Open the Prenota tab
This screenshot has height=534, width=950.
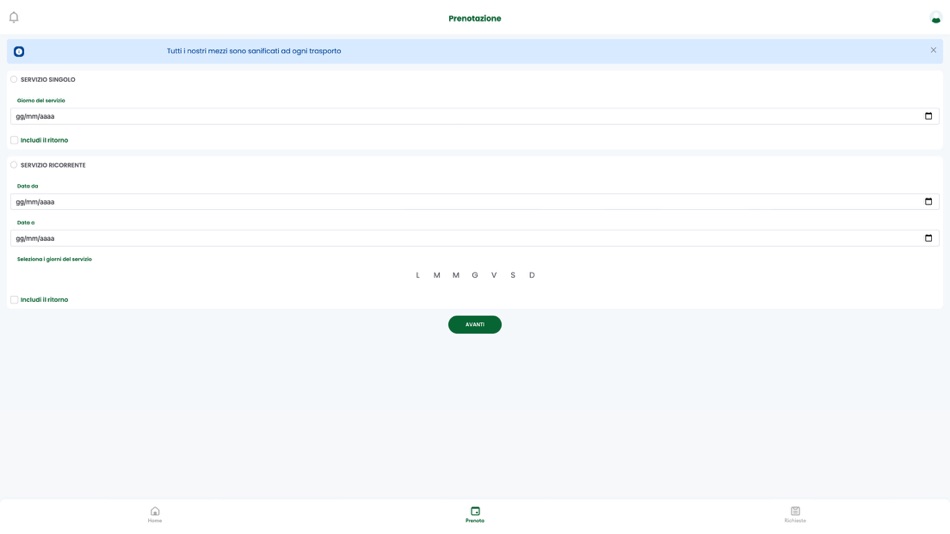click(x=475, y=515)
